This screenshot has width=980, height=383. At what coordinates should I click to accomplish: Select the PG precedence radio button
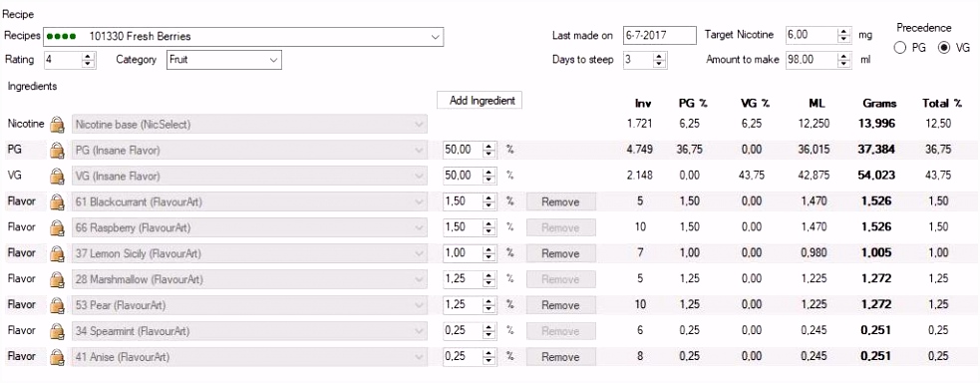900,48
